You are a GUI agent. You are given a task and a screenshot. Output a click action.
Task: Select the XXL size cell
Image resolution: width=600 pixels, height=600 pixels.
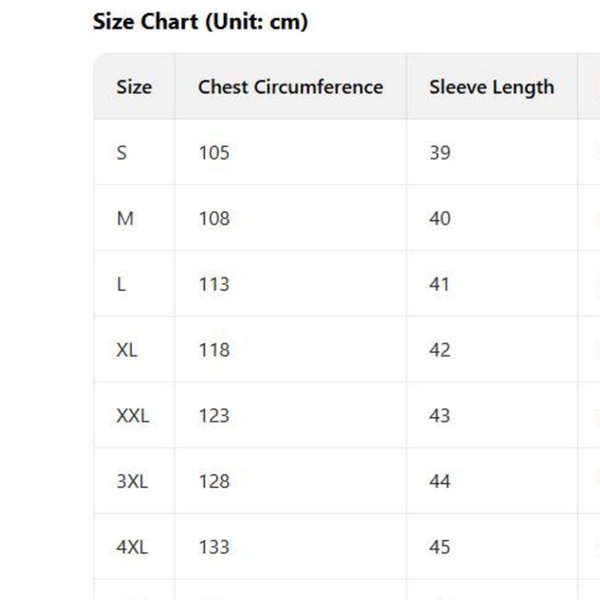[132, 415]
